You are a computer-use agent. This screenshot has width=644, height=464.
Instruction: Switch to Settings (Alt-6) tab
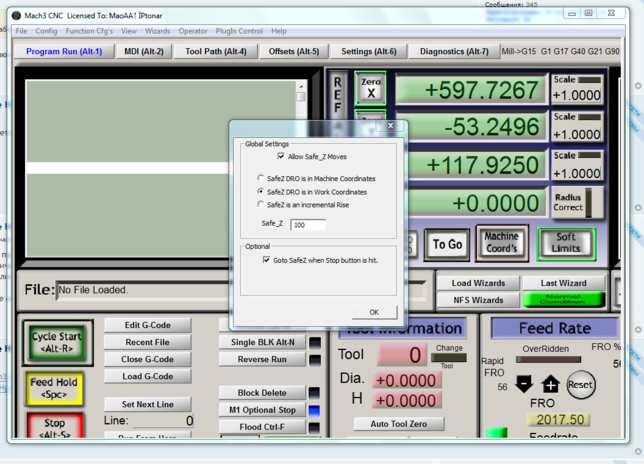coord(369,52)
